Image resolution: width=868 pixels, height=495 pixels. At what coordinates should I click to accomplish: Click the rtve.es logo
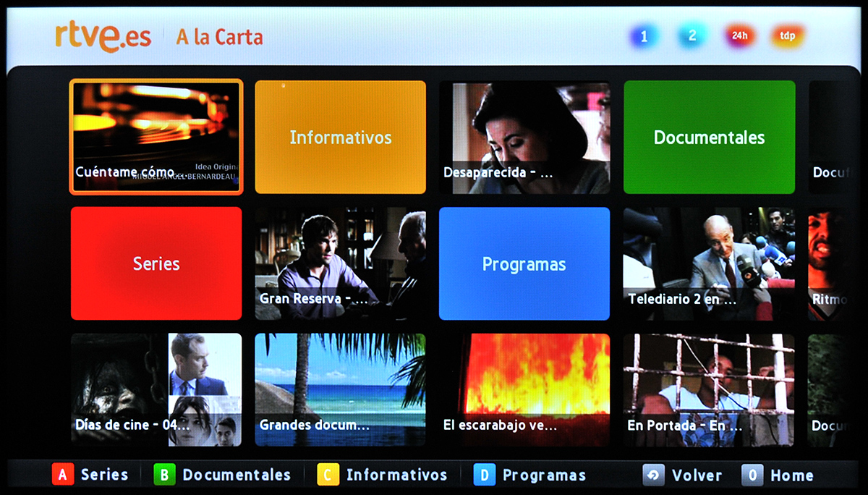pyautogui.click(x=103, y=37)
